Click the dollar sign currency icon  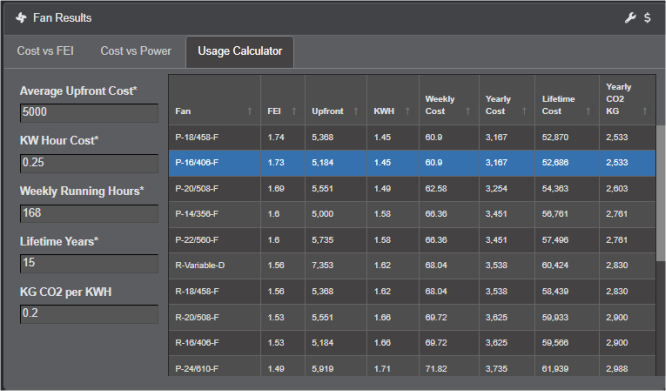pyautogui.click(x=647, y=18)
